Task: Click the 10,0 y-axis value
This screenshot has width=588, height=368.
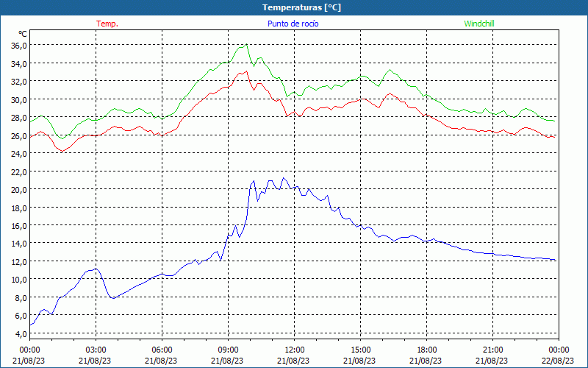Action: tap(19, 280)
